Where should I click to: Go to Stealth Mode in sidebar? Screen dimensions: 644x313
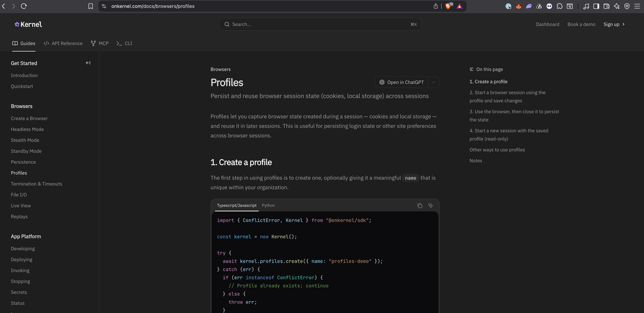(25, 140)
